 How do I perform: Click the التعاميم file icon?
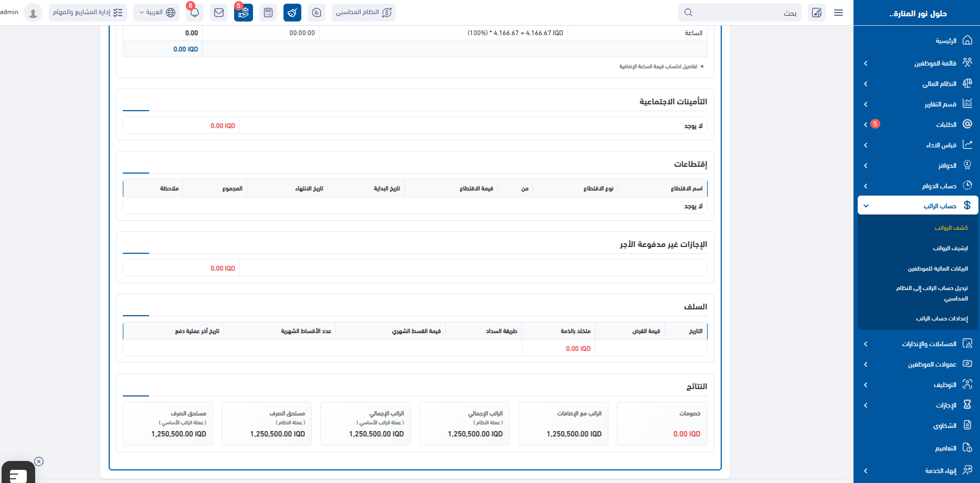[967, 448]
